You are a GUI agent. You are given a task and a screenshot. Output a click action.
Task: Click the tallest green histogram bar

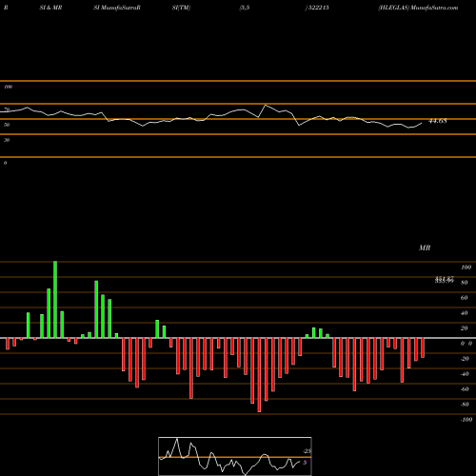click(x=55, y=300)
